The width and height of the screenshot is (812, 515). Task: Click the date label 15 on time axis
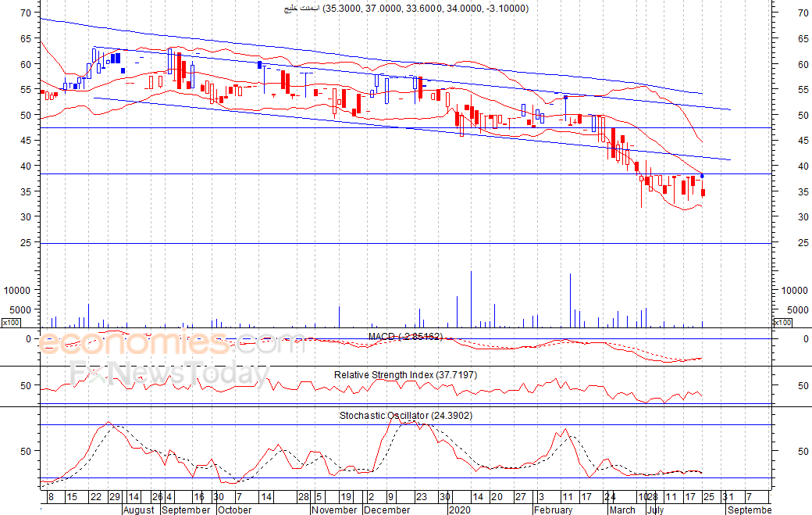point(72,497)
